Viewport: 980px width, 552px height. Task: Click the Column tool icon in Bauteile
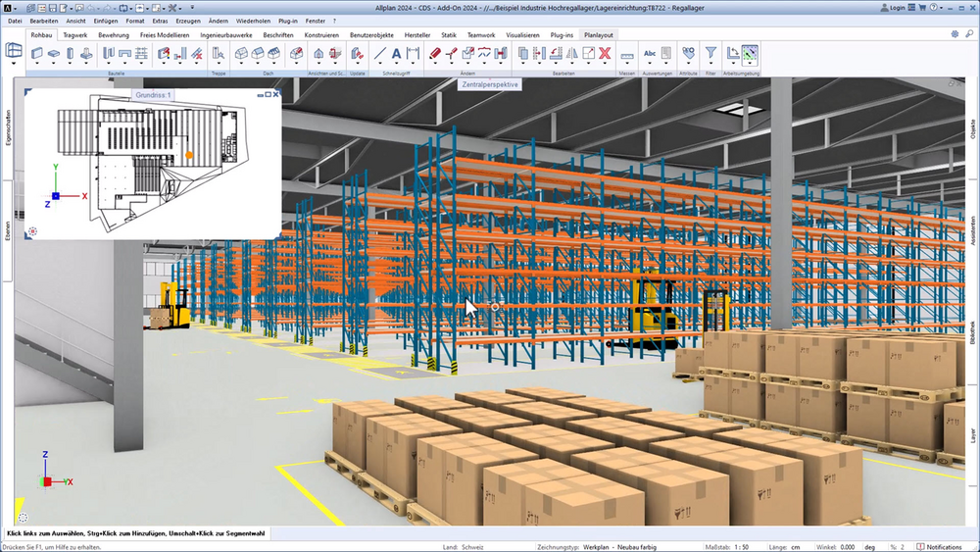[70, 54]
